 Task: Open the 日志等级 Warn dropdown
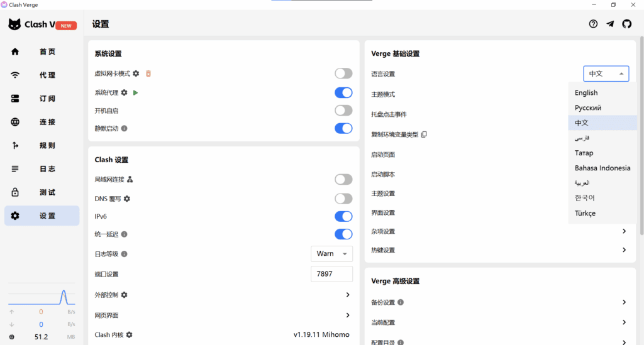(x=331, y=254)
